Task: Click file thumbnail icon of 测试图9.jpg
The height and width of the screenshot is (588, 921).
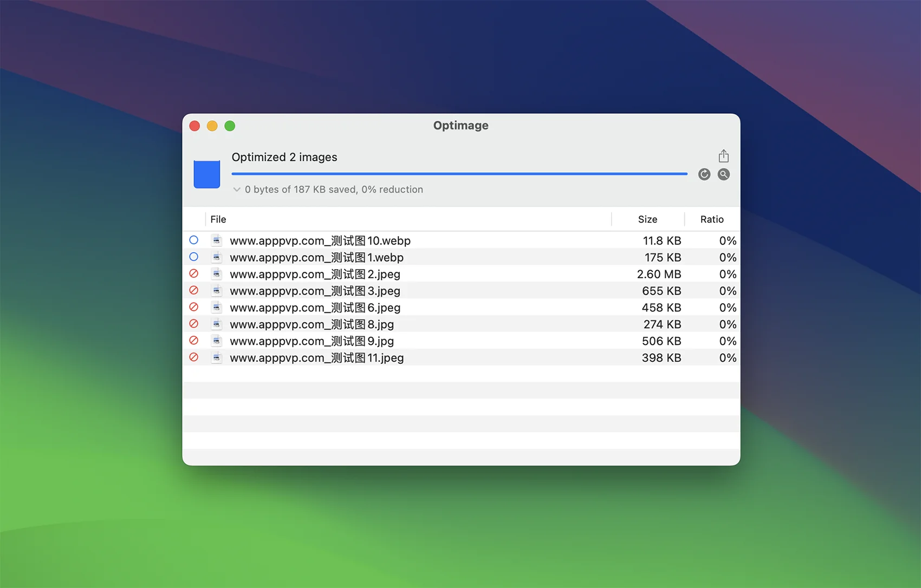Action: point(216,341)
